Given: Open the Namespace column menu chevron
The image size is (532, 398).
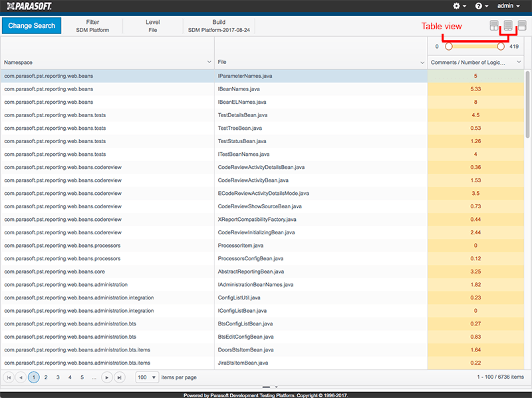Looking at the screenshot, I should [x=209, y=62].
